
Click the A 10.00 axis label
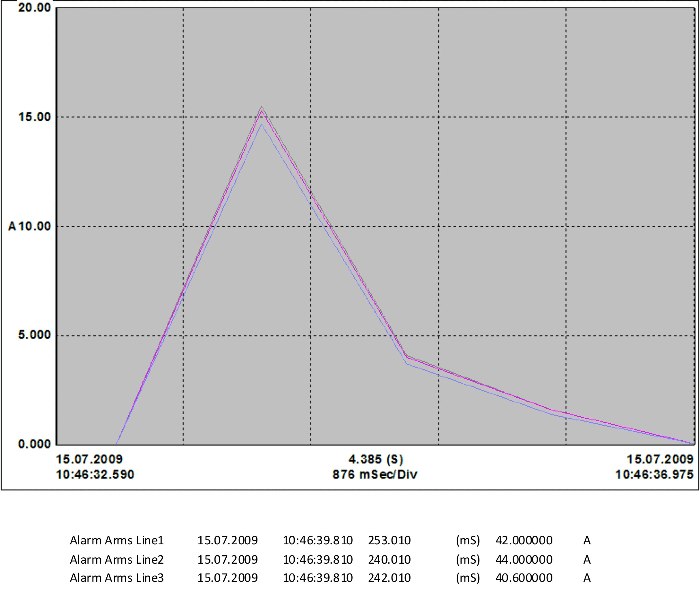[29, 226]
